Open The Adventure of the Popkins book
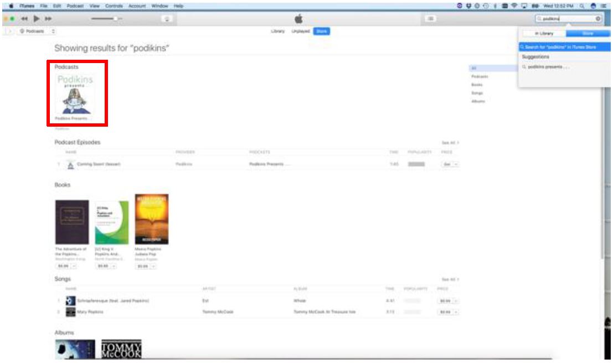 (x=72, y=222)
